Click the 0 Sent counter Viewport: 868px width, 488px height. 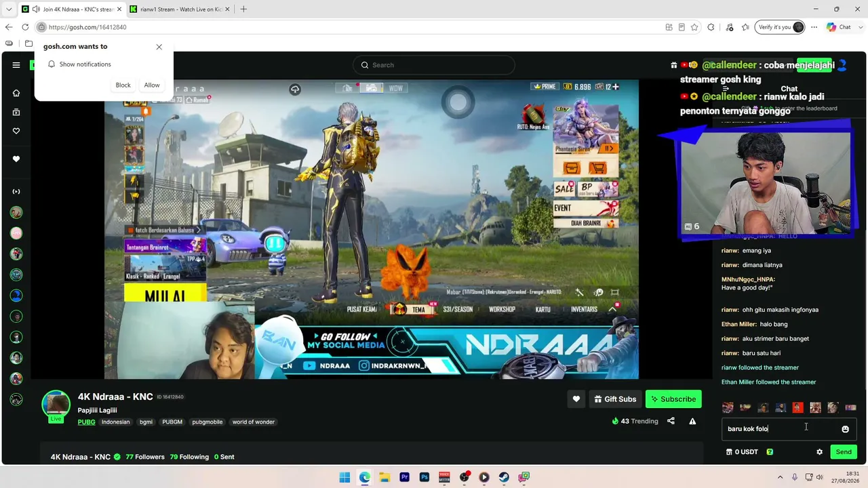point(224,457)
